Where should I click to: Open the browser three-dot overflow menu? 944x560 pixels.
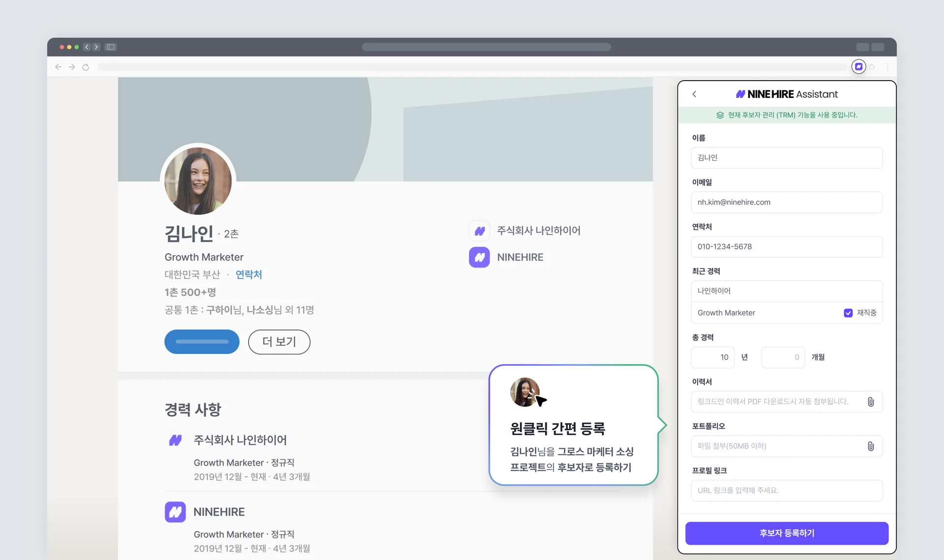tap(888, 67)
